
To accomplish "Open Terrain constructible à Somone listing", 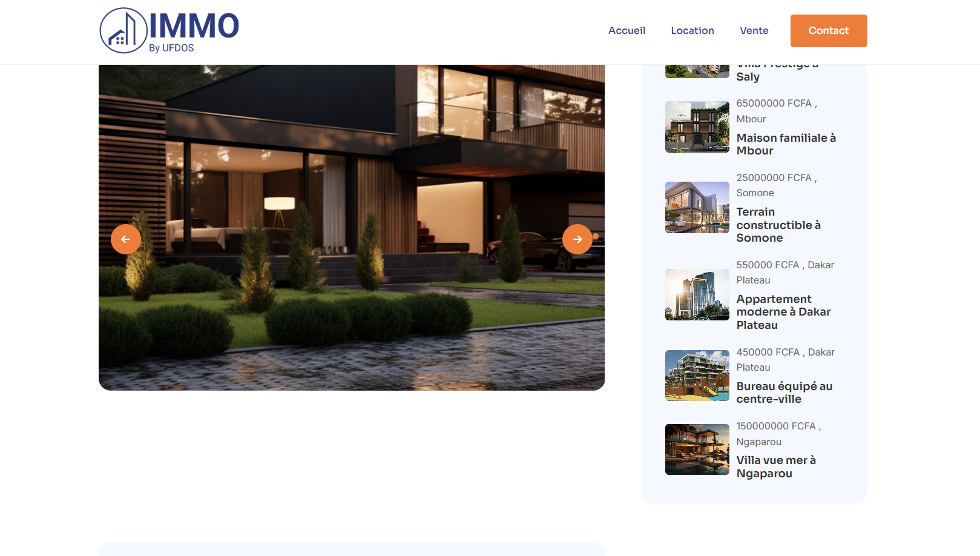I will click(778, 225).
